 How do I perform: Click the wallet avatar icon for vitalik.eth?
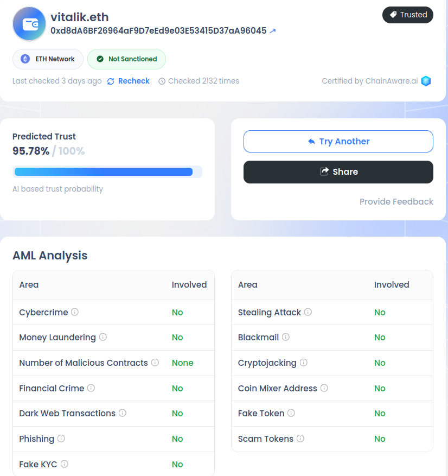coord(29,23)
